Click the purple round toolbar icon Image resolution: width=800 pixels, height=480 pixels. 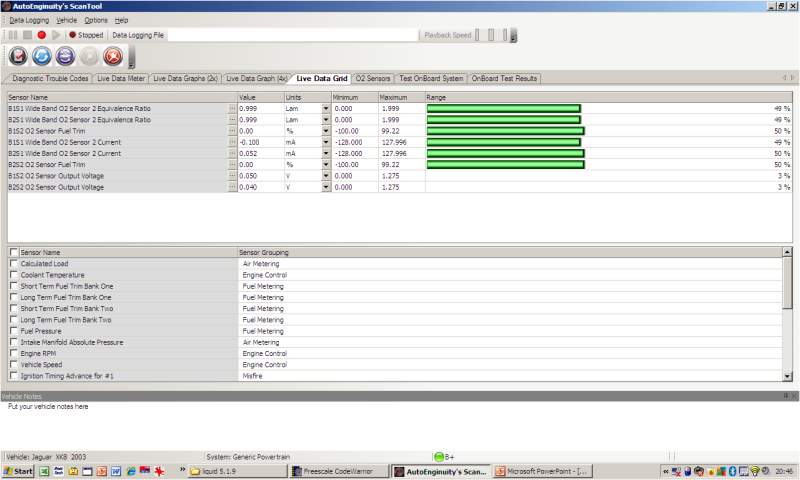tap(65, 56)
